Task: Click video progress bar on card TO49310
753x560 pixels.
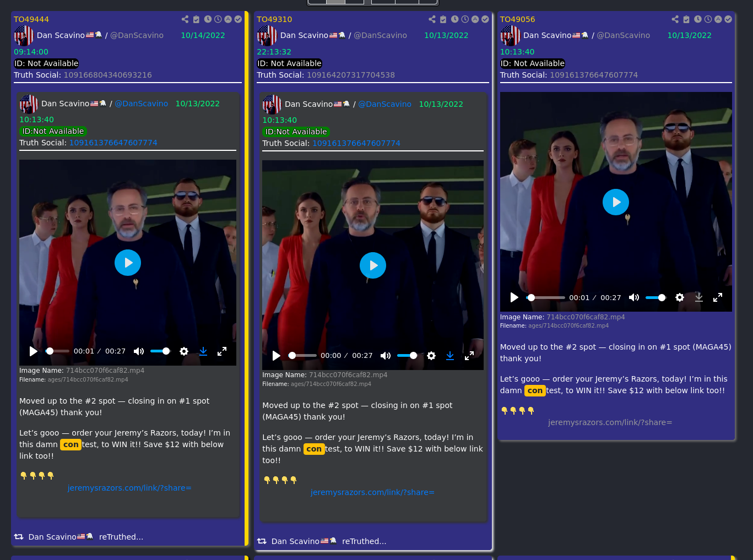Action: point(303,356)
